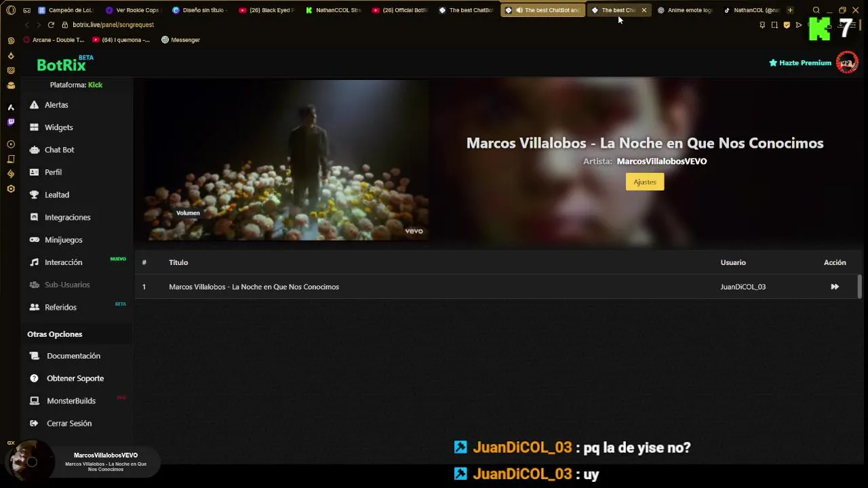Click the Acción column header
This screenshot has height=488, width=868.
(x=835, y=262)
